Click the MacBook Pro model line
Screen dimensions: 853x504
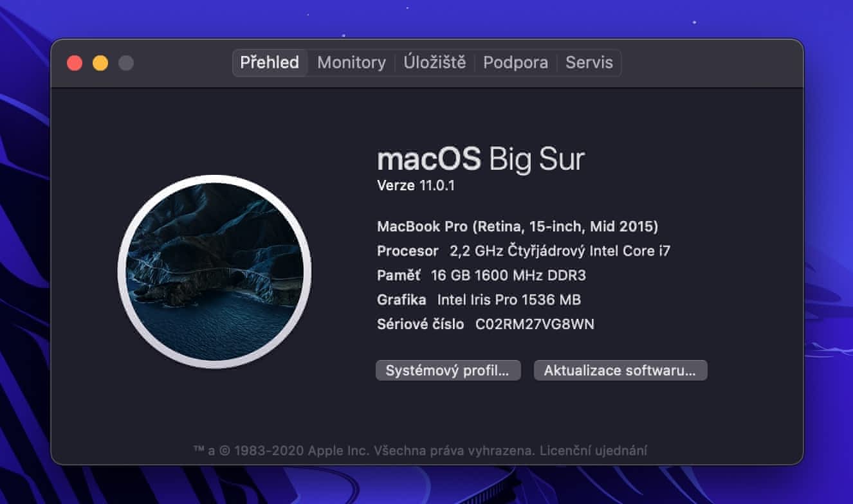click(x=517, y=226)
